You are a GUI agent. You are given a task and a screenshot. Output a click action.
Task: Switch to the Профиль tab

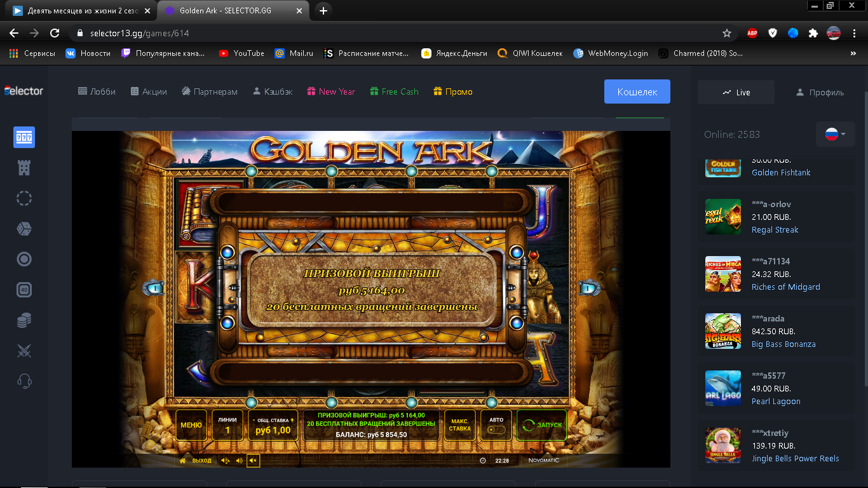click(x=820, y=92)
